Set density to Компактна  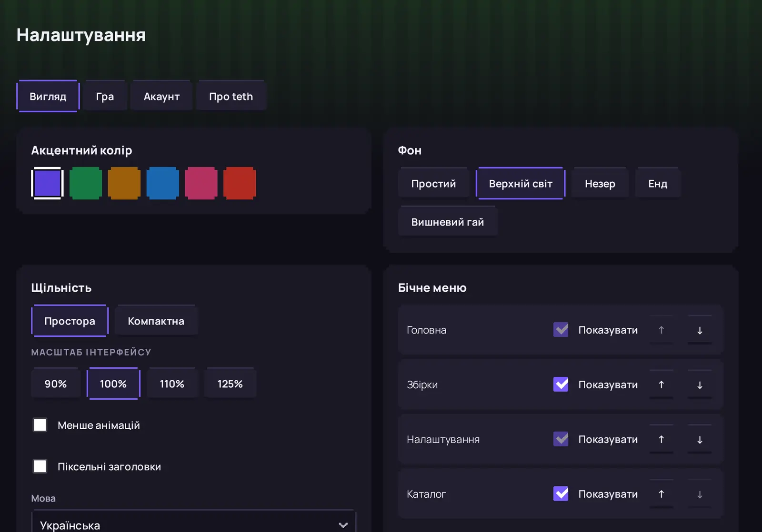156,321
